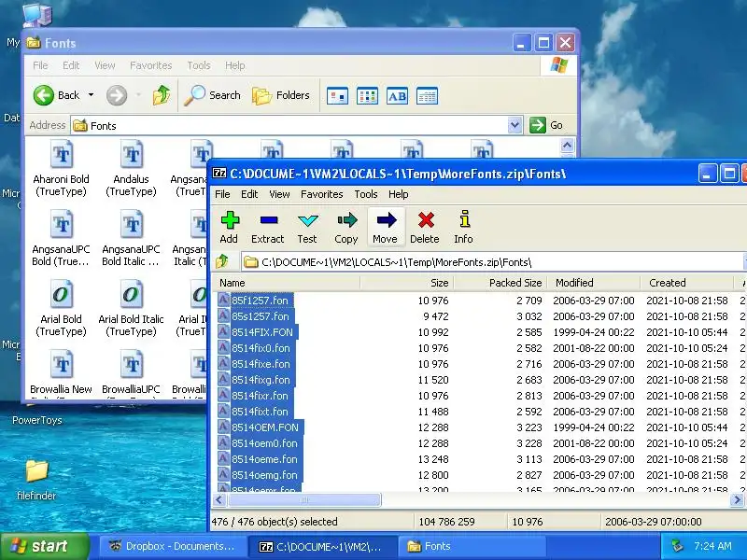Click the 7-Zip path address field
The width and height of the screenshot is (747, 560).
(491, 262)
